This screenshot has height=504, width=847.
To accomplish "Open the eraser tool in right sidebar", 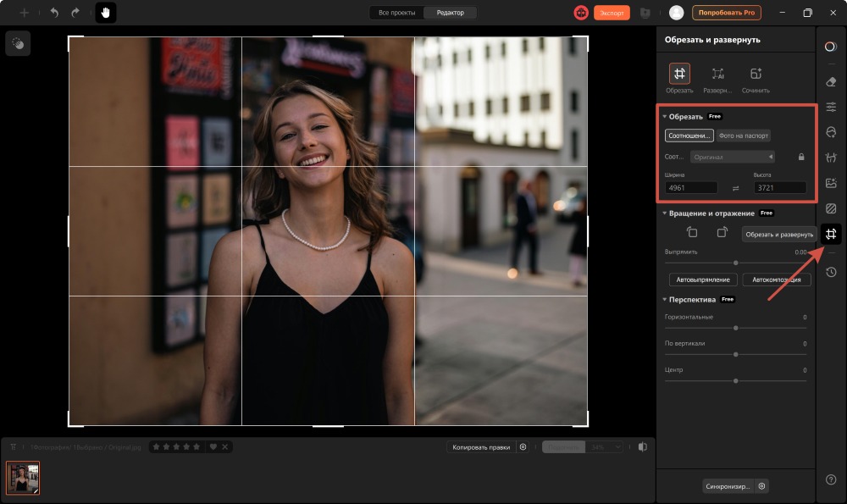I will point(831,81).
